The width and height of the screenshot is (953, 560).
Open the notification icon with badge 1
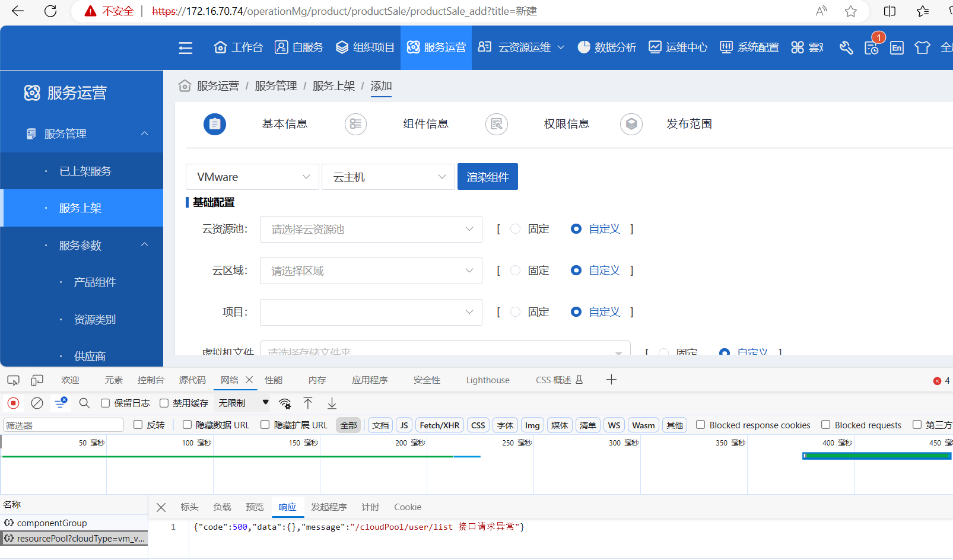[x=872, y=47]
